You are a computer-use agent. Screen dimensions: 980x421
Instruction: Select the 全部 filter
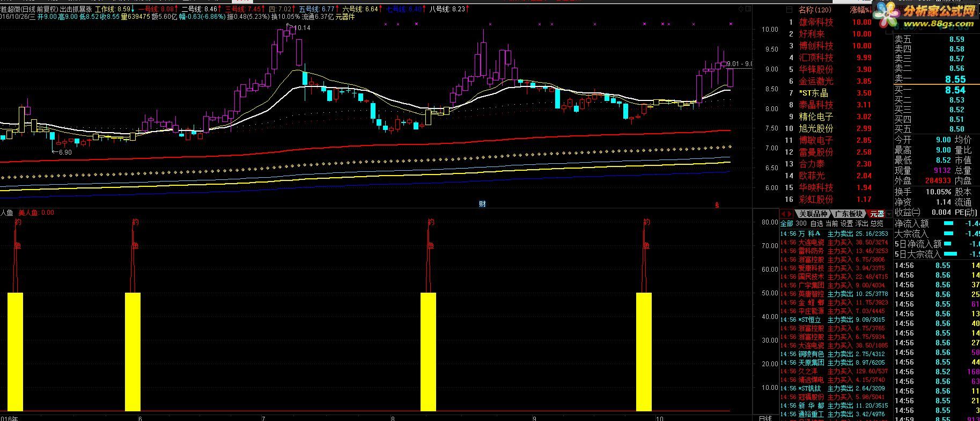(x=786, y=223)
